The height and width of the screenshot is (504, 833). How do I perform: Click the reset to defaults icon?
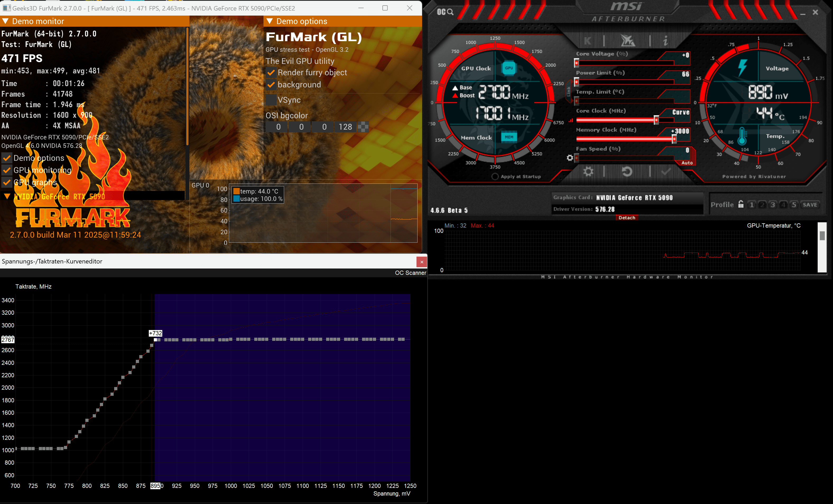tap(627, 172)
